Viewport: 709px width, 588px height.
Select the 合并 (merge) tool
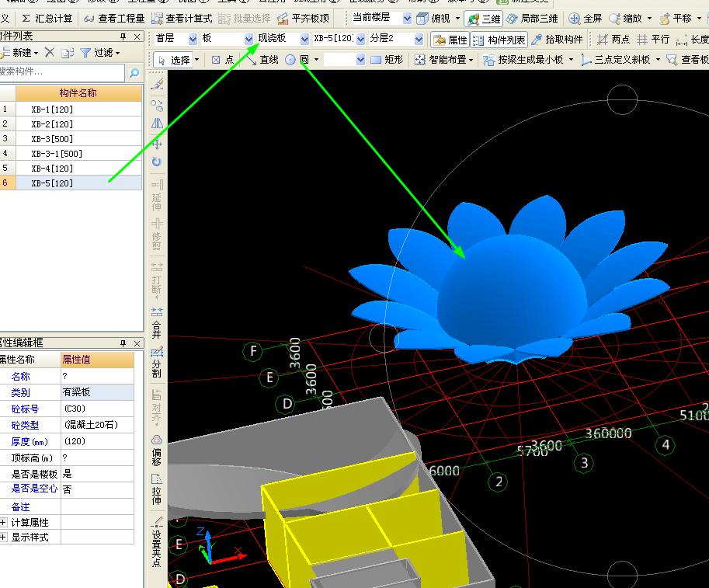pos(157,322)
